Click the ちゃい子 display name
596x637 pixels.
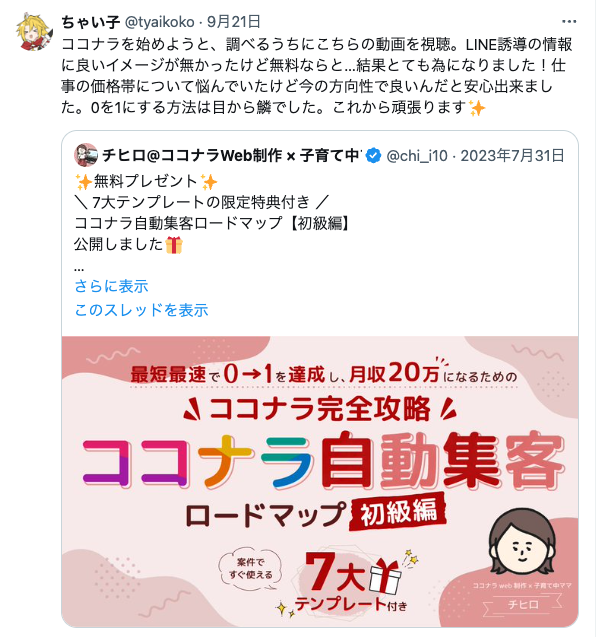(90, 22)
